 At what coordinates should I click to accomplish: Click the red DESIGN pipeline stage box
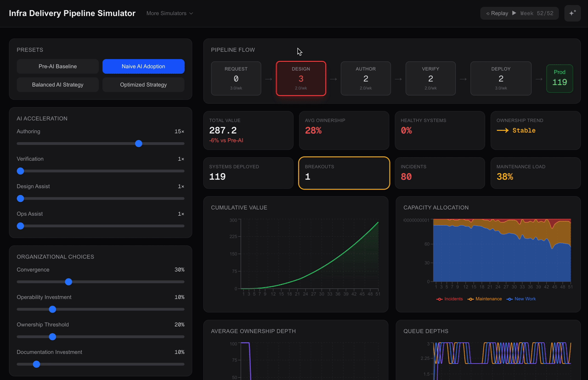(x=301, y=78)
